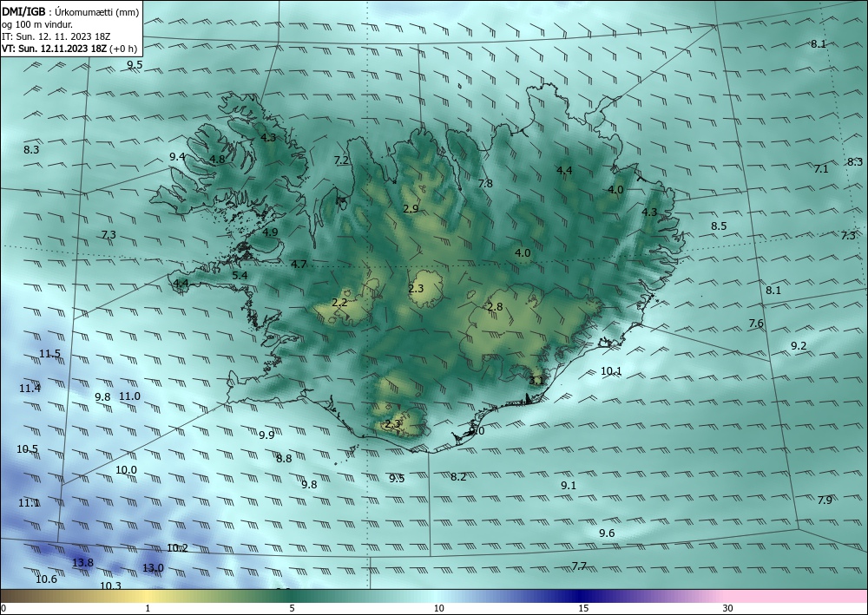
Task: Click the map value '8.2' south of the coast
Action: [458, 477]
